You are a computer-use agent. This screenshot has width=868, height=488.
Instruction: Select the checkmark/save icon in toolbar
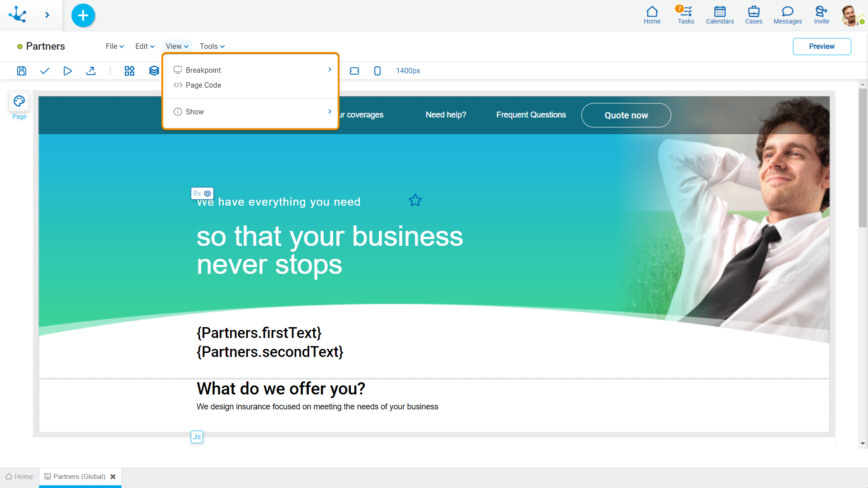tap(45, 70)
